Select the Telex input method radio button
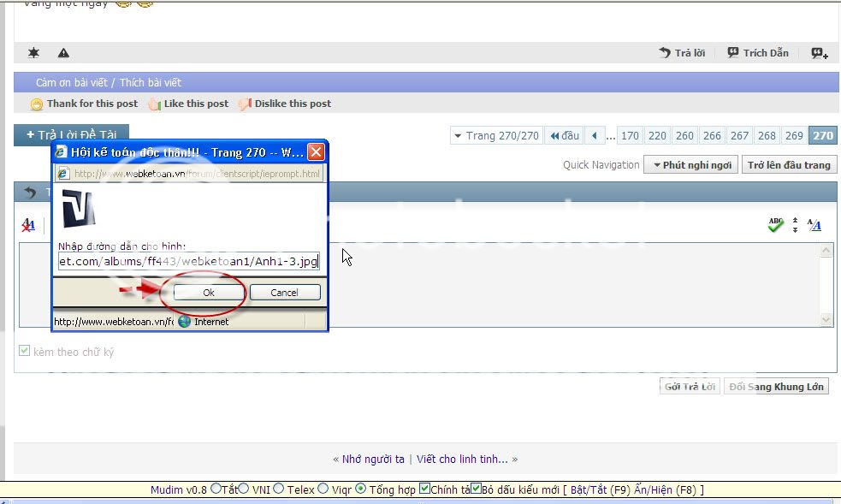Image resolution: width=841 pixels, height=504 pixels. (279, 489)
